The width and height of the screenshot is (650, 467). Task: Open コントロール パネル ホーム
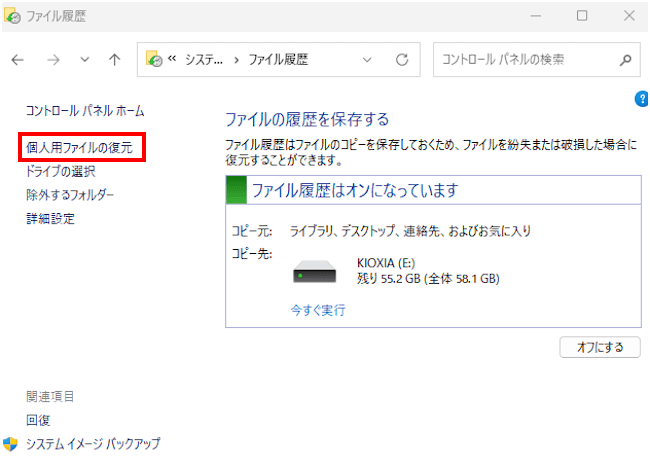click(85, 111)
